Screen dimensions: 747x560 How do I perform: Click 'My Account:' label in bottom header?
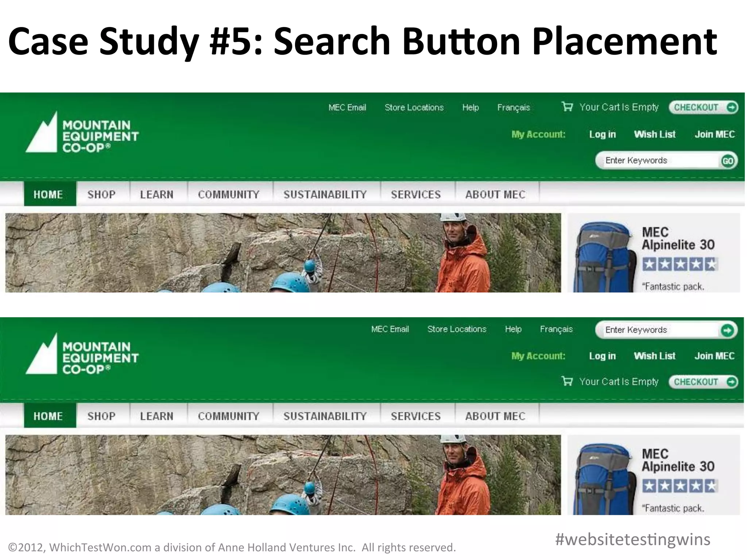538,356
